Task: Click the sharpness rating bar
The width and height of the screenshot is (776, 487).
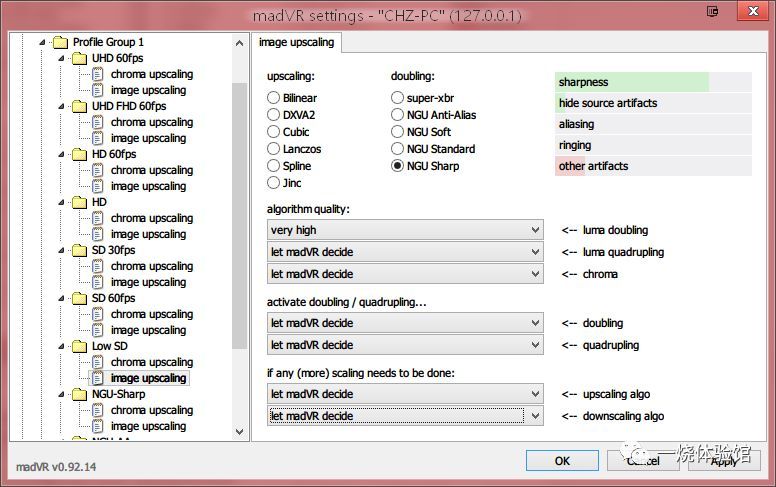Action: (x=653, y=82)
